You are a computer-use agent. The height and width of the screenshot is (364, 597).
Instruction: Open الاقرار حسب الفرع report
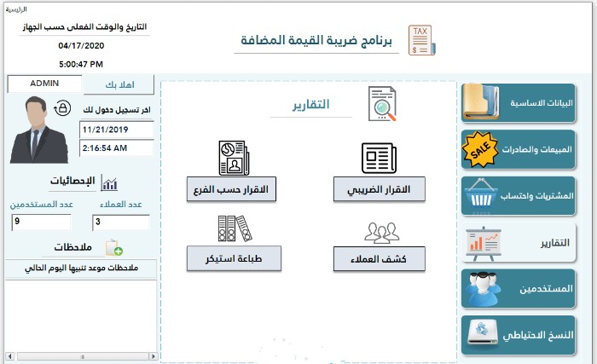click(231, 189)
